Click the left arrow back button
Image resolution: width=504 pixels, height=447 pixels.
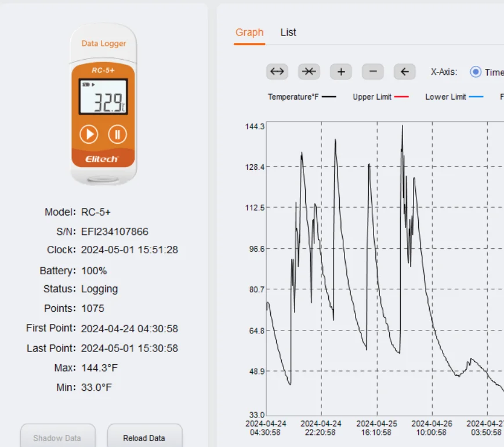tap(405, 72)
